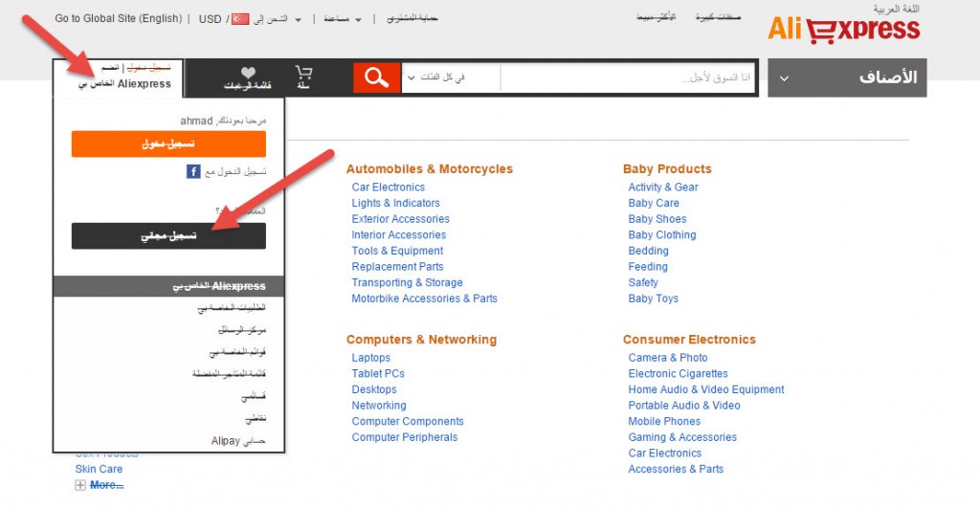
Task: Open the Automobiles & Motorcycles heading
Action: pos(430,169)
